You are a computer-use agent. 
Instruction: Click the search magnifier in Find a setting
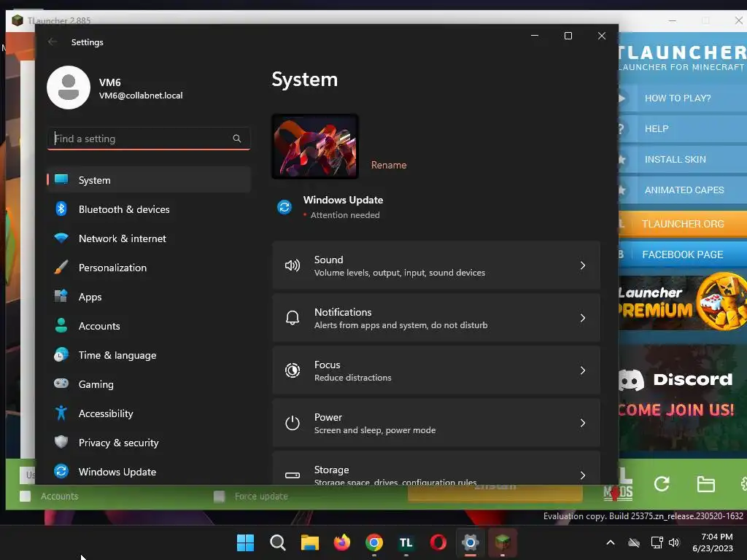(x=237, y=139)
